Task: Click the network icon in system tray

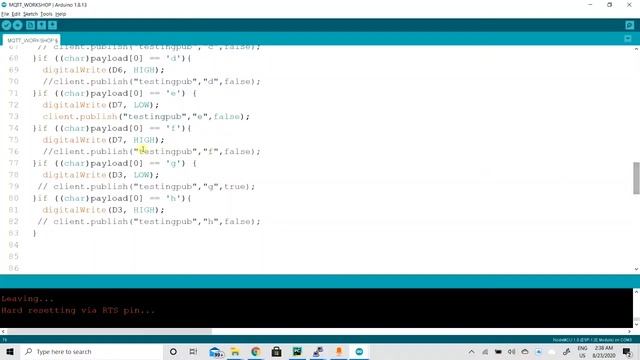Action: [x=485, y=352]
